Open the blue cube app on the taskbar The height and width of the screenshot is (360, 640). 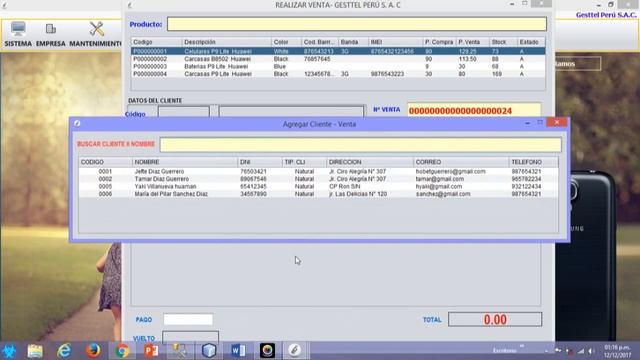[209, 351]
